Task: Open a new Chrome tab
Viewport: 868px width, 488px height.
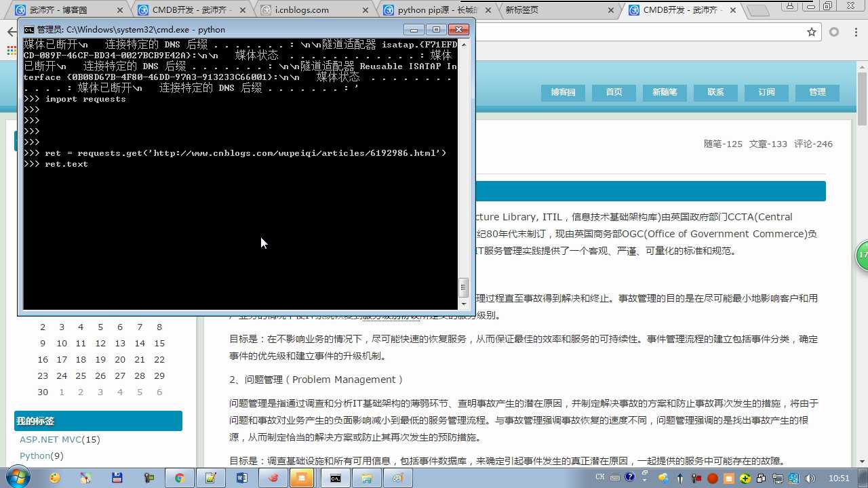Action: pos(759,11)
